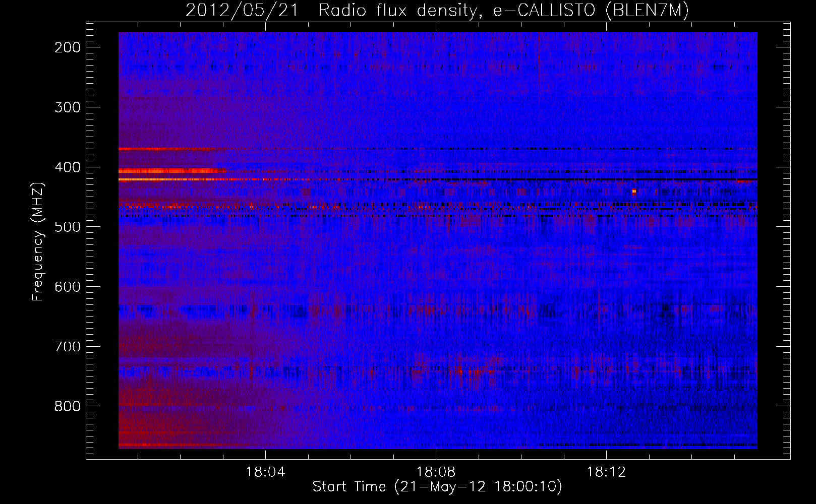Click the 200 frequency tick label
The height and width of the screenshot is (504, 816).
[x=68, y=47]
